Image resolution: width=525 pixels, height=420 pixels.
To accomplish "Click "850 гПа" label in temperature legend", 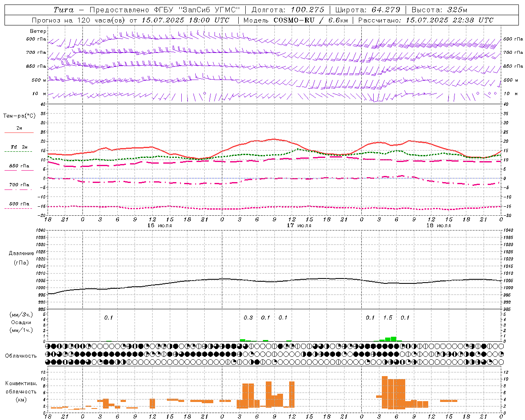I will click(x=19, y=166).
